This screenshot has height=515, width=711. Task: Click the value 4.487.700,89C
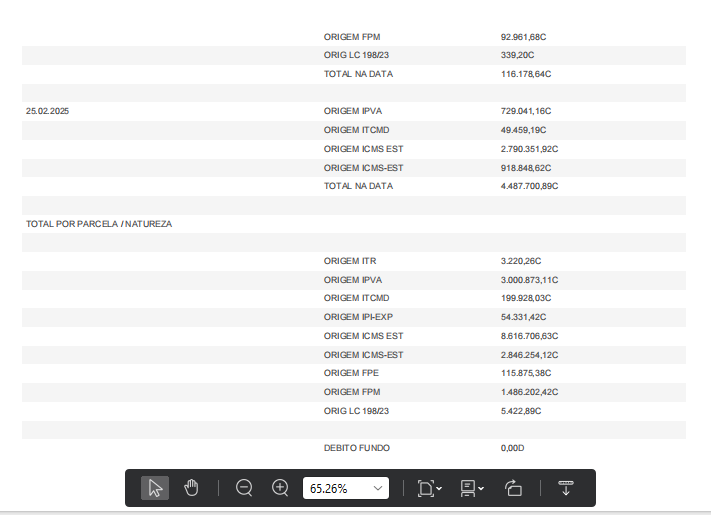click(x=529, y=186)
